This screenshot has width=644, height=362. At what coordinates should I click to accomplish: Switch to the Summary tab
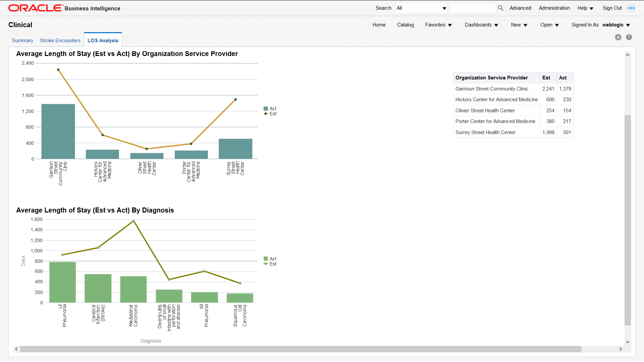pyautogui.click(x=22, y=40)
